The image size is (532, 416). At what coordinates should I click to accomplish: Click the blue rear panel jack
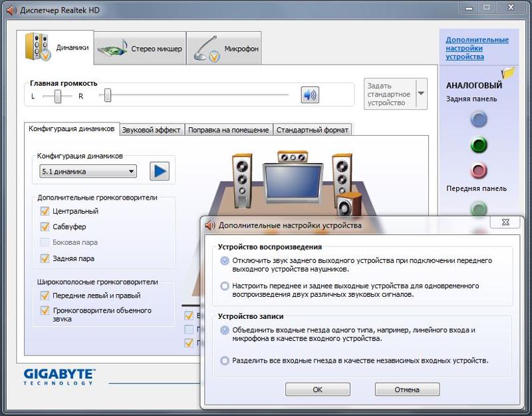click(479, 119)
